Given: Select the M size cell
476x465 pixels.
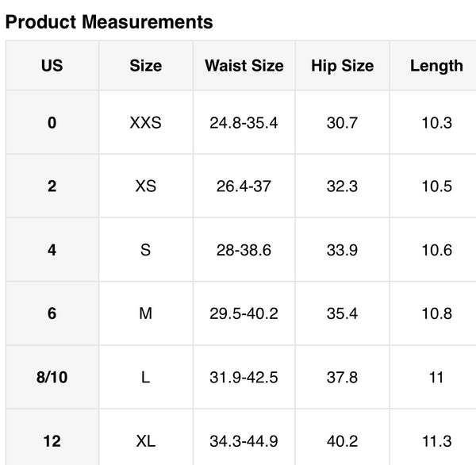Looking at the screenshot, I should (145, 313).
